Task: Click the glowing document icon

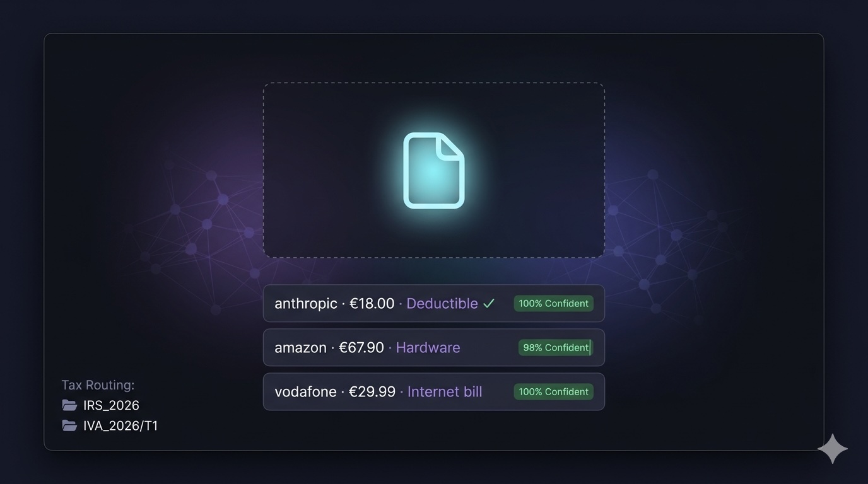Action: pyautogui.click(x=434, y=170)
